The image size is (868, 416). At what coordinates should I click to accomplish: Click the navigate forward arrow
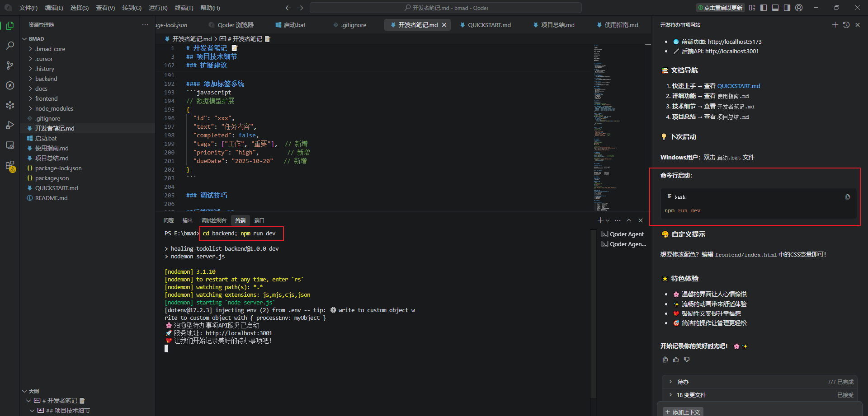click(300, 8)
